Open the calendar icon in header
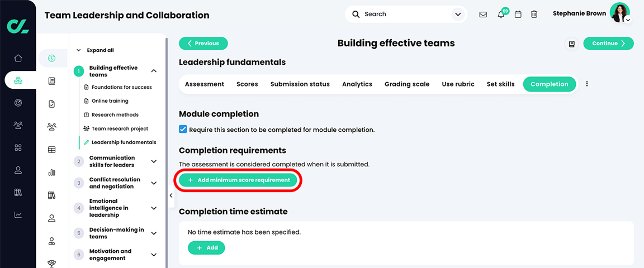 (518, 15)
